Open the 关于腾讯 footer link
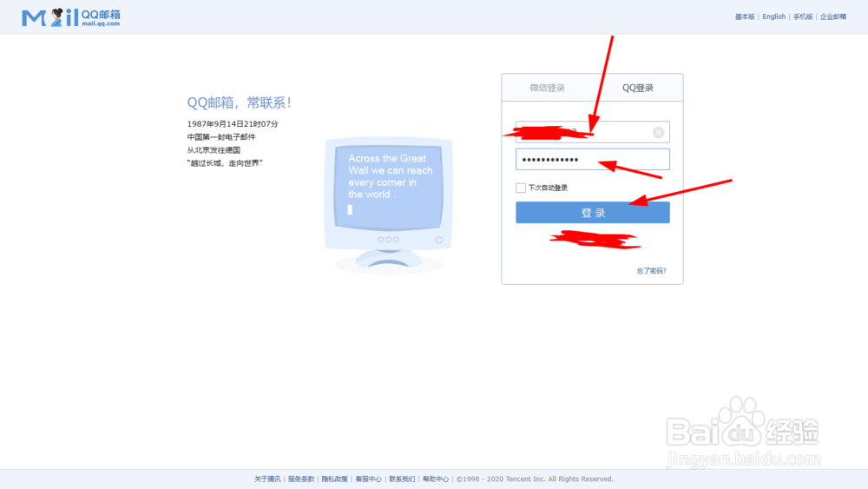Image resolution: width=868 pixels, height=489 pixels. click(x=267, y=479)
